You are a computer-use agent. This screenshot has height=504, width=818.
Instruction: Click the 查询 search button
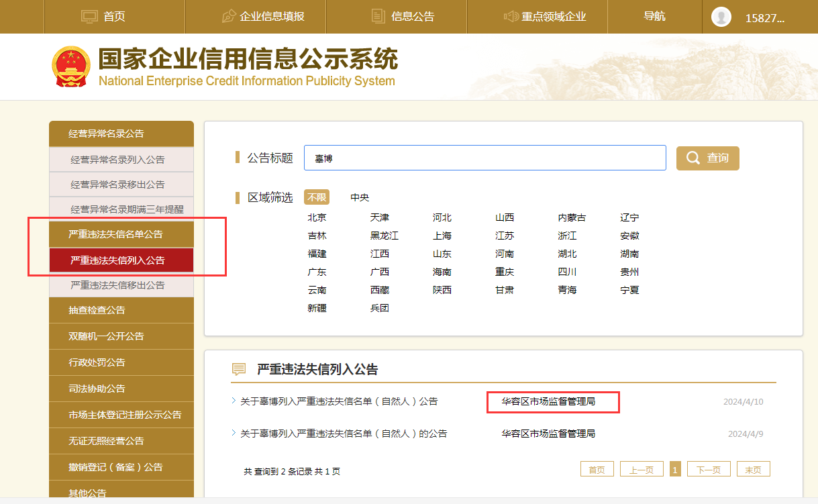(x=708, y=158)
